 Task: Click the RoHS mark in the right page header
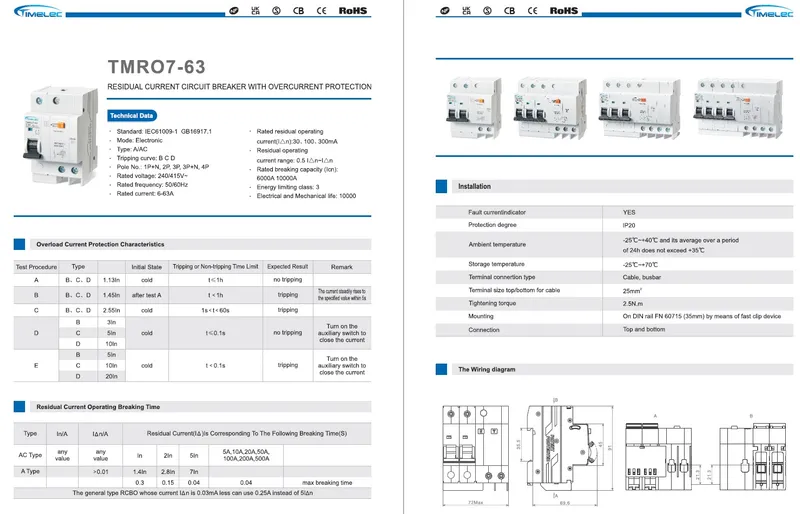pos(564,10)
